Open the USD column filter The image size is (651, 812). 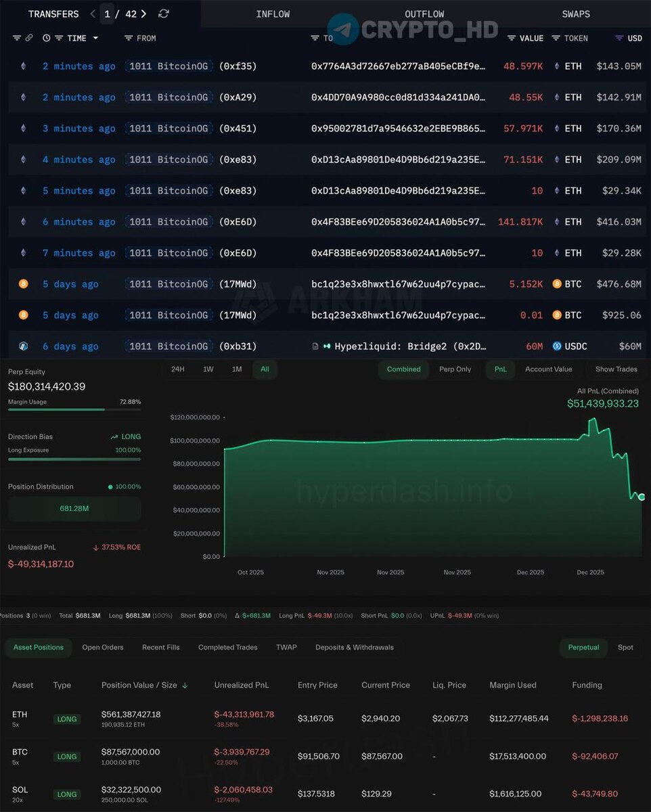pyautogui.click(x=619, y=38)
